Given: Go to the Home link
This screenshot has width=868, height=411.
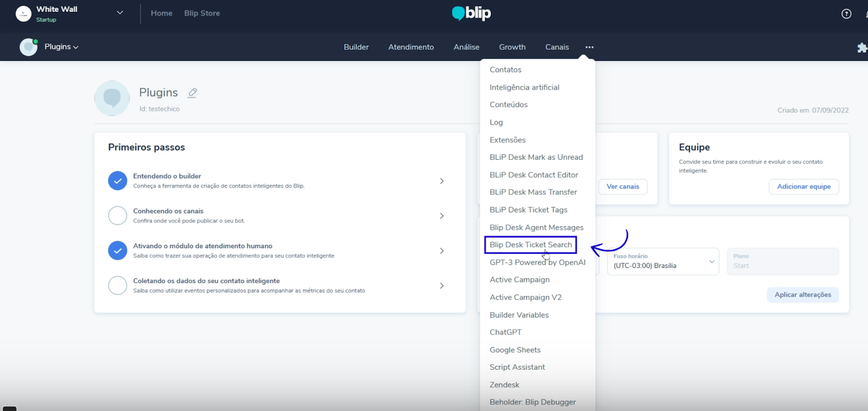Looking at the screenshot, I should coord(162,13).
